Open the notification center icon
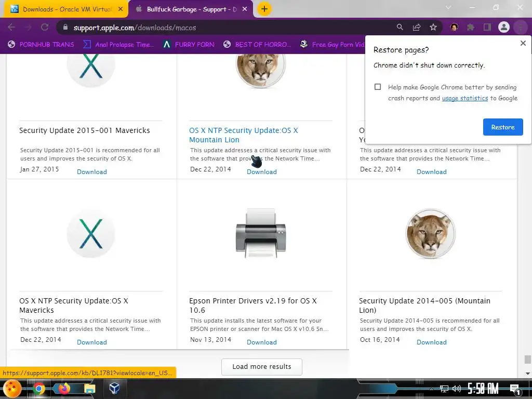This screenshot has height=399, width=532. click(515, 389)
